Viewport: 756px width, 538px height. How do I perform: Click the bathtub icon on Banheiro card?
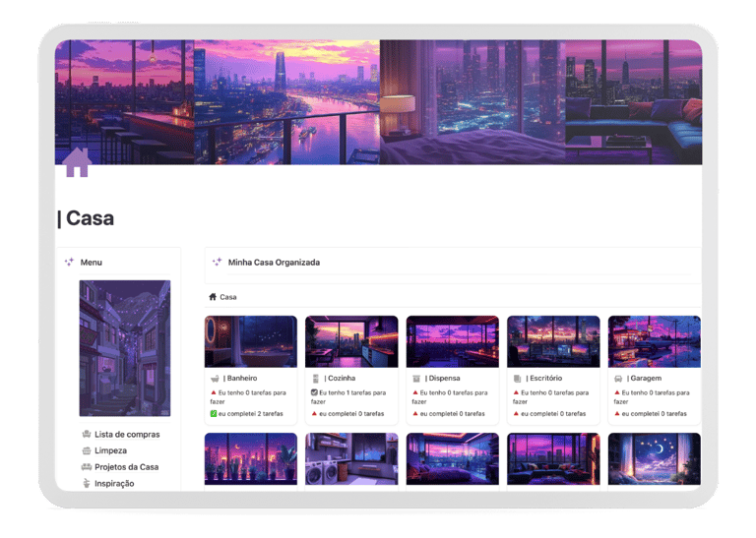[x=215, y=379]
